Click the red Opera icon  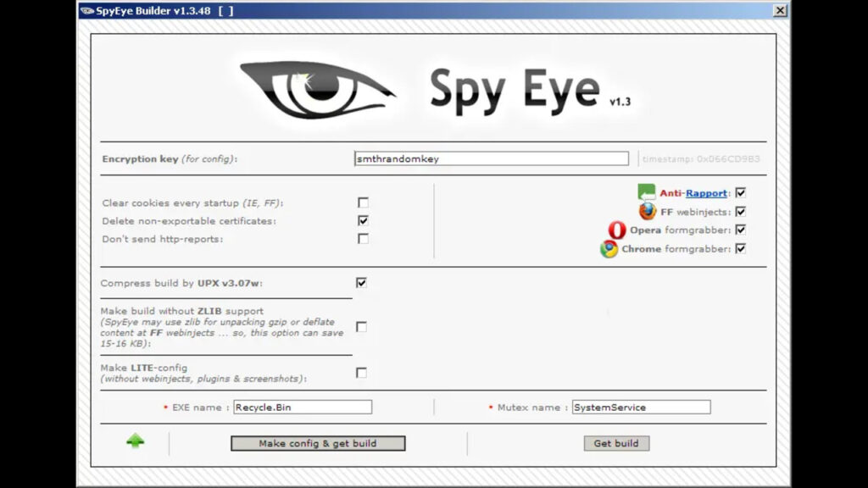[x=617, y=230]
